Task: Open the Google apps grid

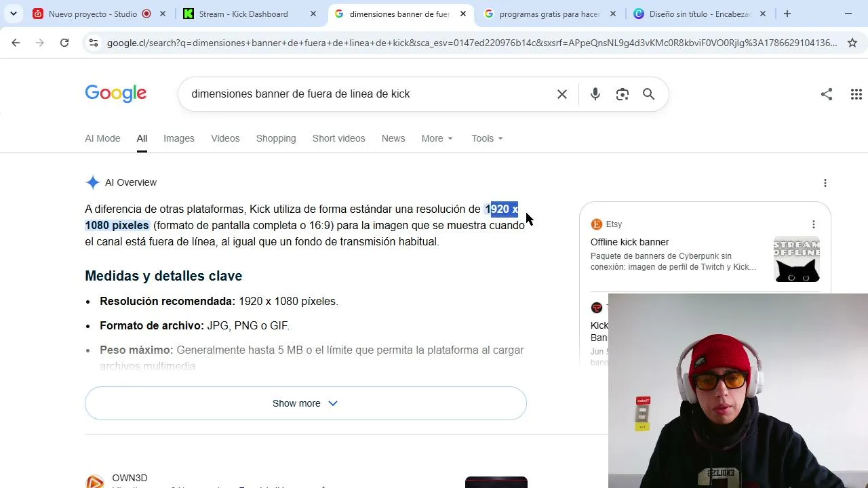Action: pyautogui.click(x=856, y=94)
